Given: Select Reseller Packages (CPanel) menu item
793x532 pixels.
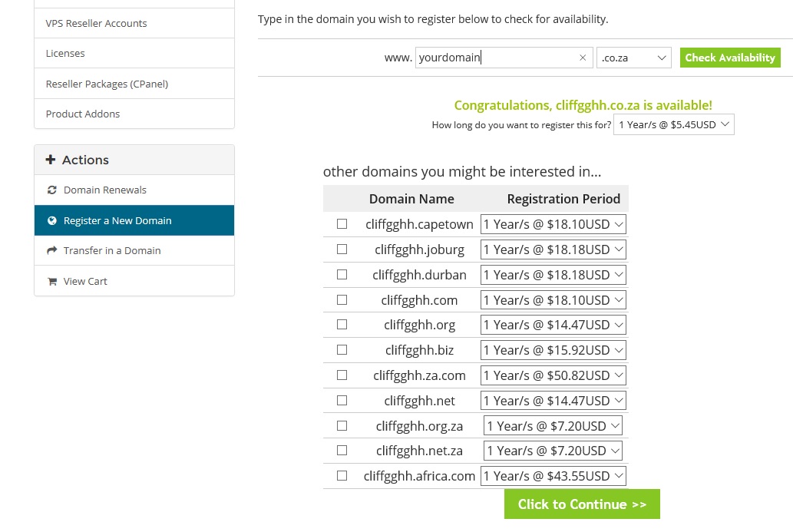Looking at the screenshot, I should pos(134,84).
